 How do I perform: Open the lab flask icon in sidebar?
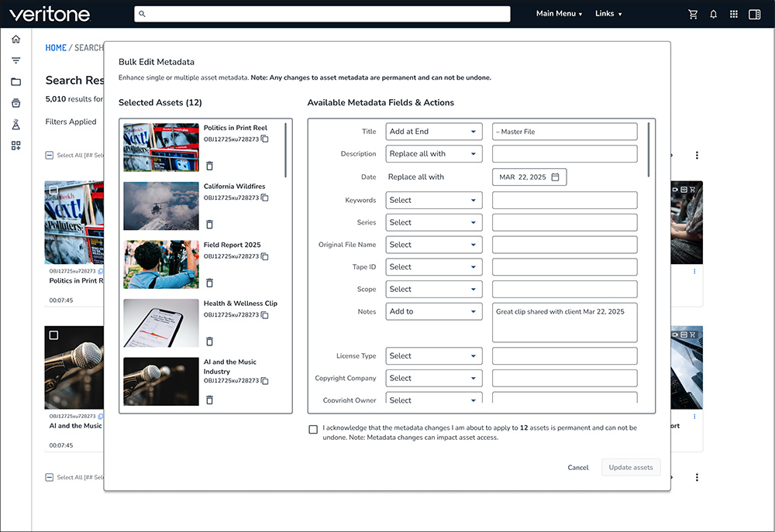15,124
